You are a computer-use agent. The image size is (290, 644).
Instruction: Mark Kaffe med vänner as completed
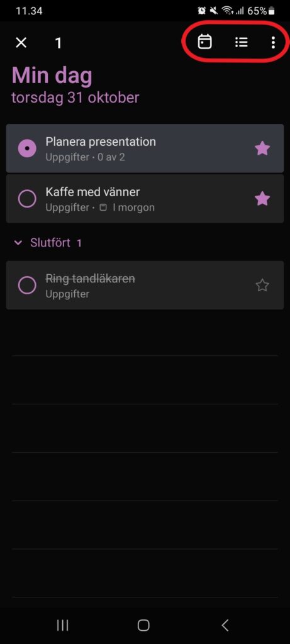[27, 199]
